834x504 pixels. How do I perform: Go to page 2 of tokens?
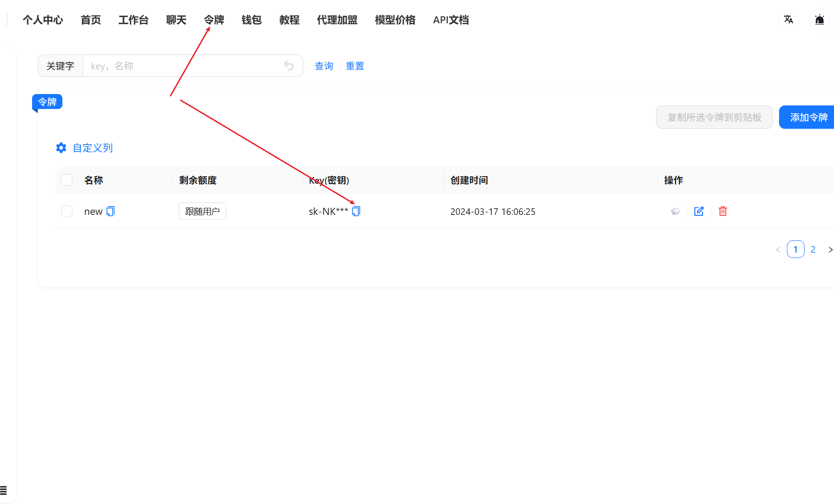coord(813,250)
